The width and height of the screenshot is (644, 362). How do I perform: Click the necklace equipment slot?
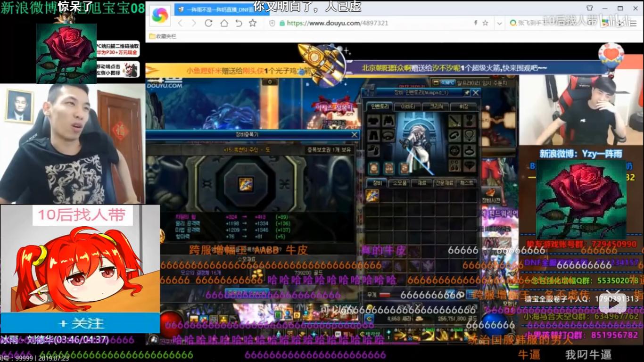[x=469, y=136]
